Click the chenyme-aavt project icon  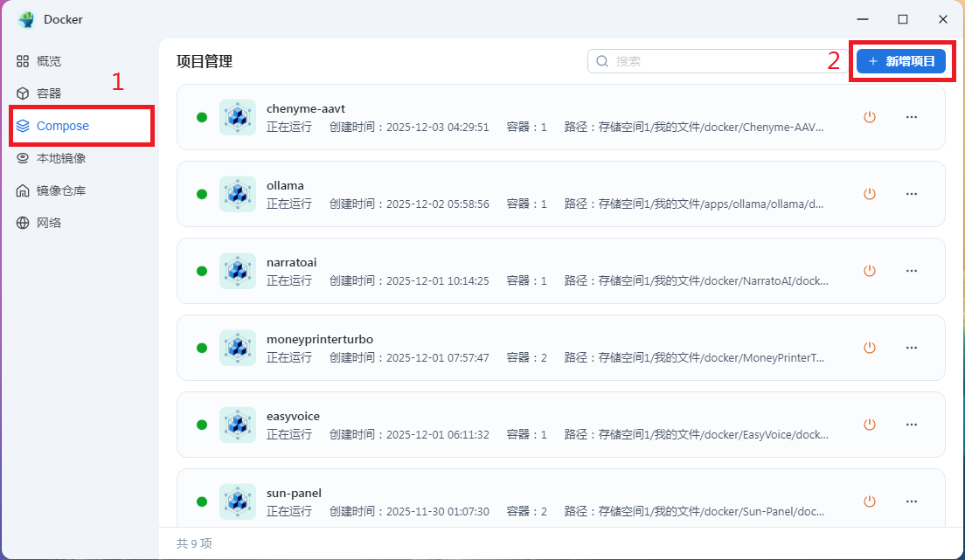click(x=237, y=117)
